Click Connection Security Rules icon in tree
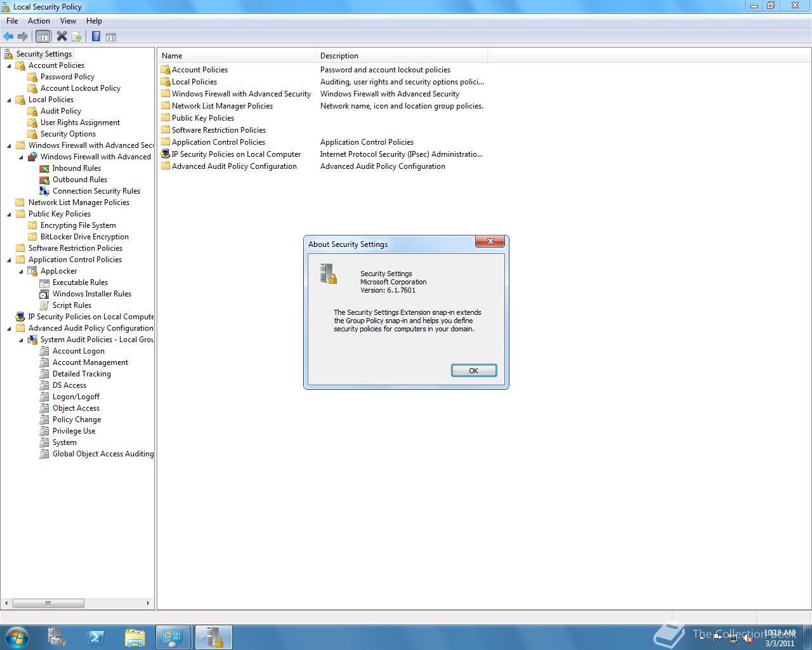Image resolution: width=812 pixels, height=650 pixels. point(44,191)
